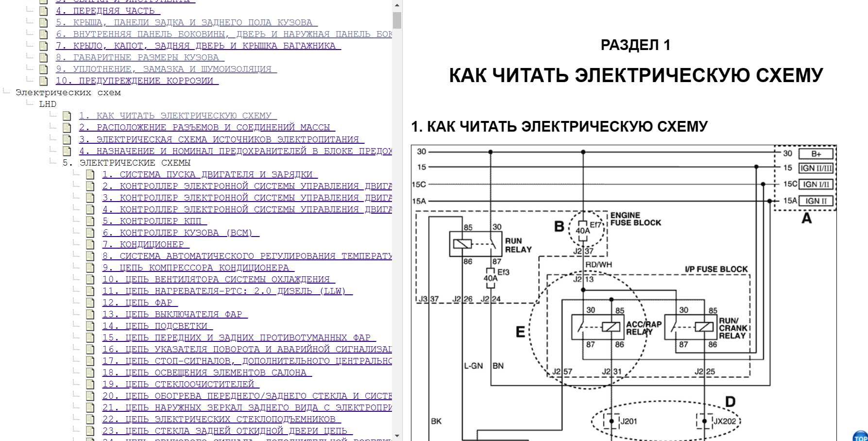This screenshot has height=441, width=868.
Task: Open 11. ЦЕПЬ НАГРЕВАТЕЛЯ-PTC link
Action: (x=227, y=291)
